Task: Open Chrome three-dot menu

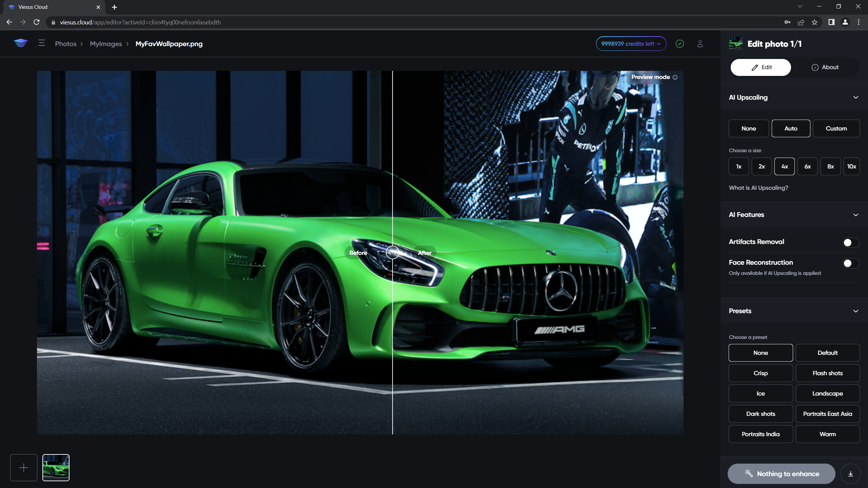Action: click(x=859, y=22)
